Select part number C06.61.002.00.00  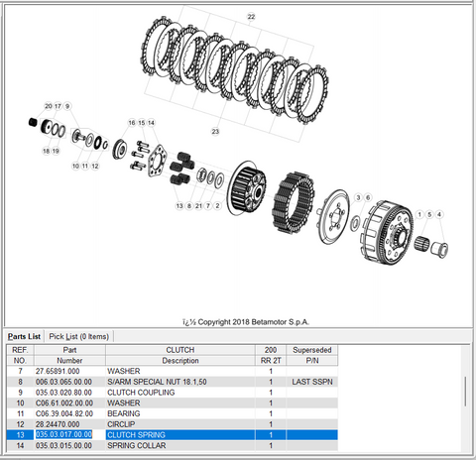click(64, 403)
